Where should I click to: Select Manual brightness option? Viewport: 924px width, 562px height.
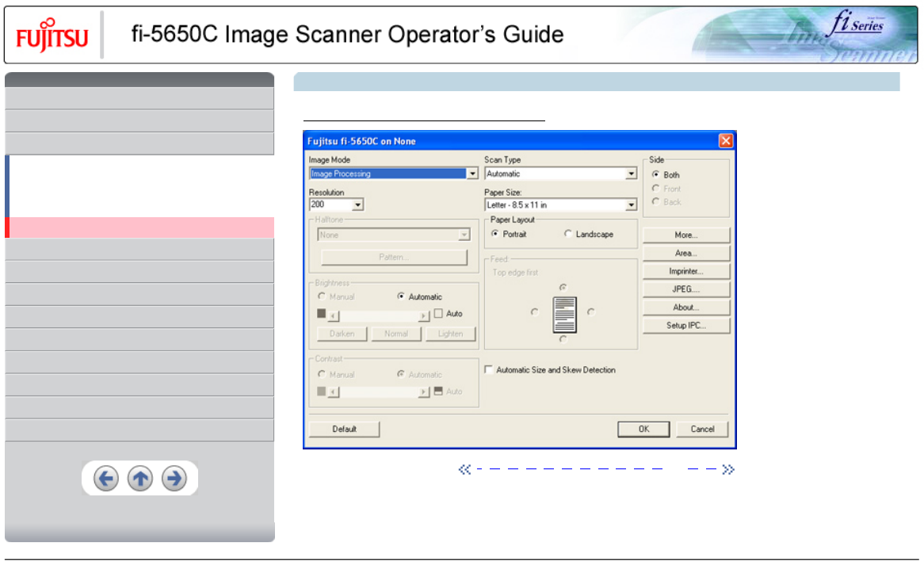pos(322,296)
